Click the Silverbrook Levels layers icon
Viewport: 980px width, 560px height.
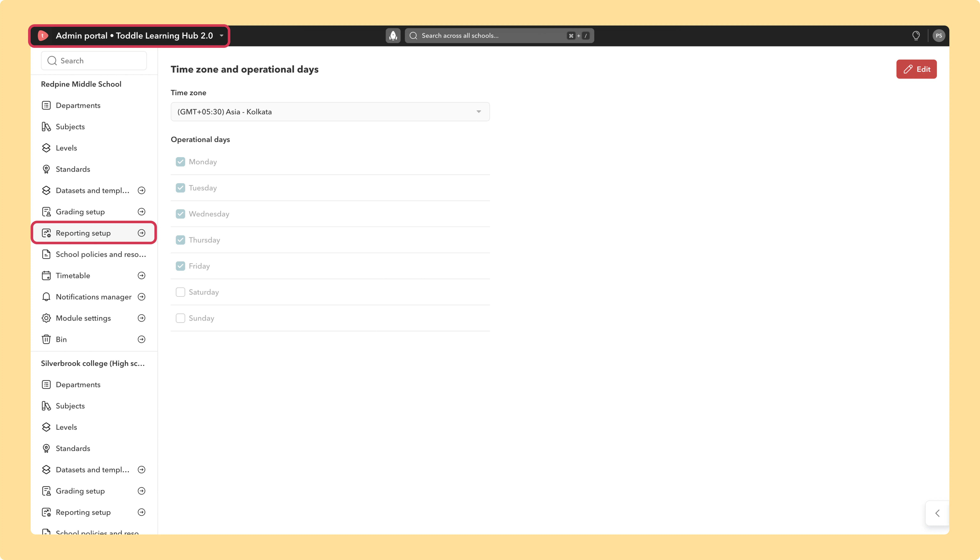coord(46,427)
